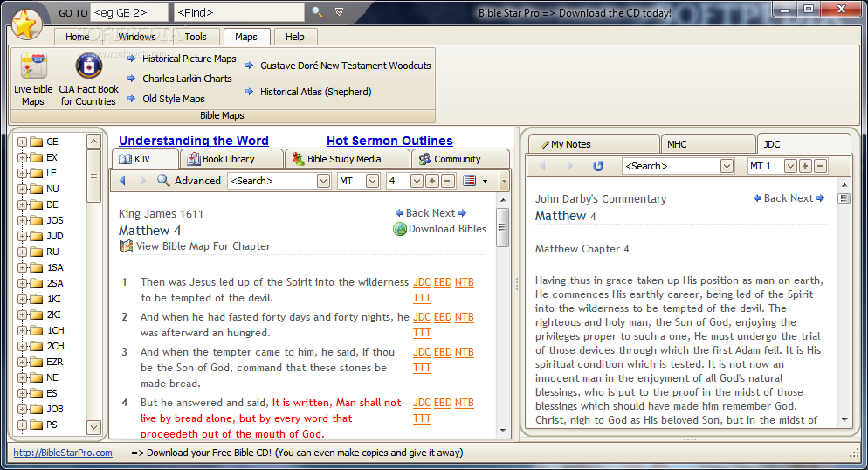Go forward with arrow in KJV toolbar
The image size is (868, 470).
point(143,181)
